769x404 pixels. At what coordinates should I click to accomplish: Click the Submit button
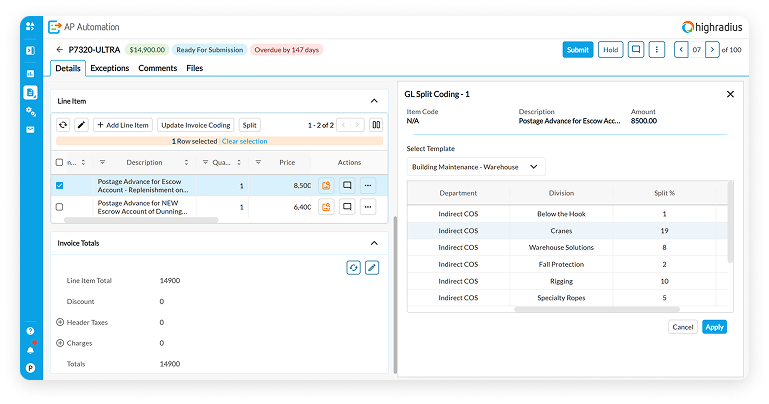coord(577,49)
